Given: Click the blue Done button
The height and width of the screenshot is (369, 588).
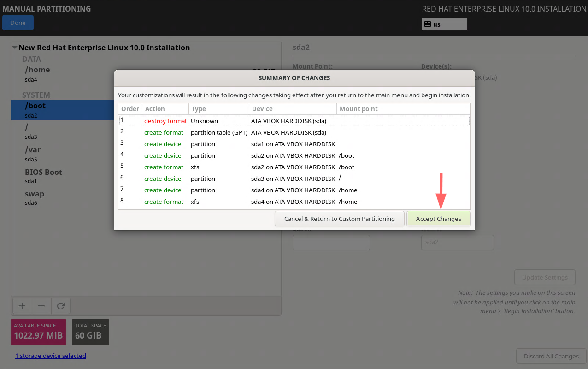Looking at the screenshot, I should [x=18, y=23].
